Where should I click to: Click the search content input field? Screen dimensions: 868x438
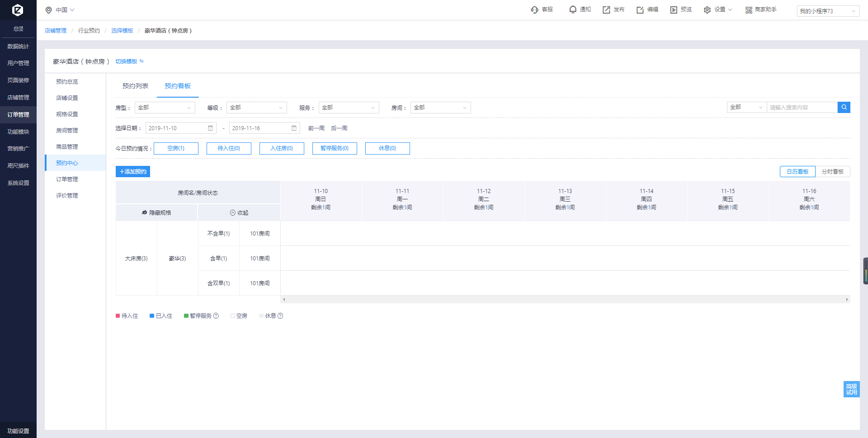coord(802,107)
